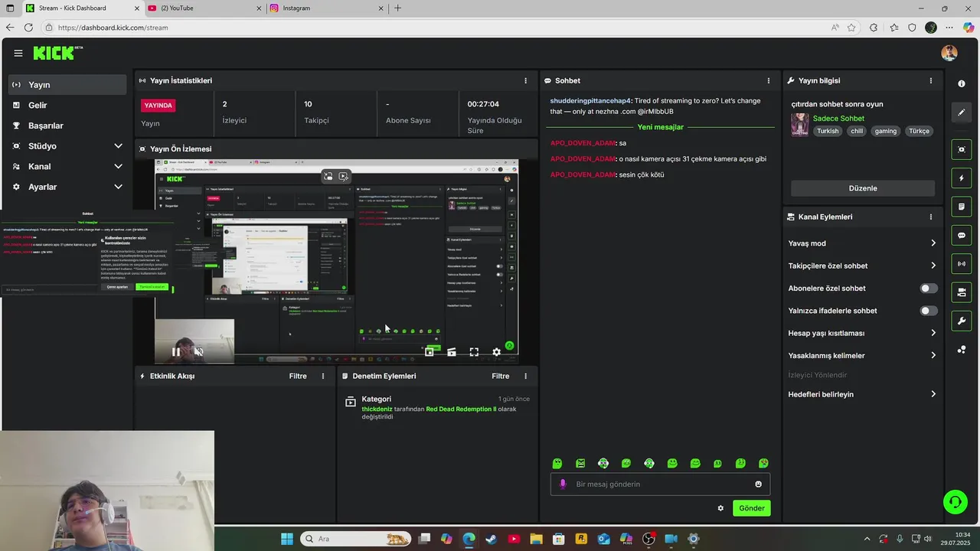Open Yavaş mod settings
980x551 pixels.
point(862,243)
